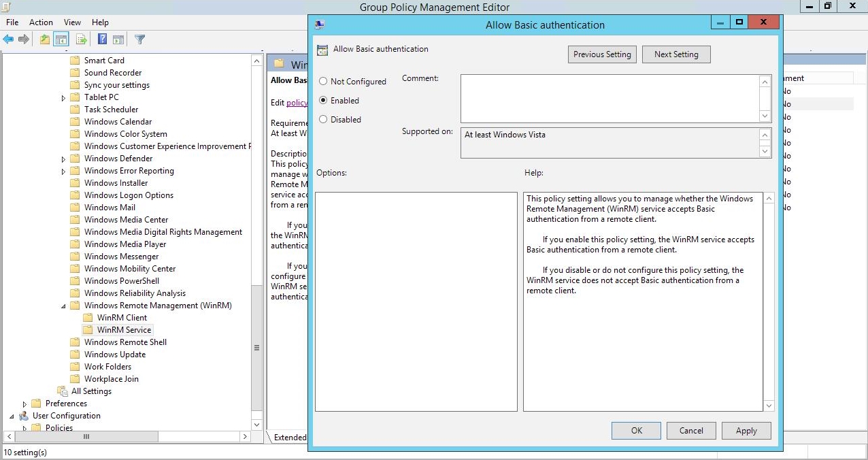Toggle the Show/Hide Console Tree icon

tap(61, 39)
